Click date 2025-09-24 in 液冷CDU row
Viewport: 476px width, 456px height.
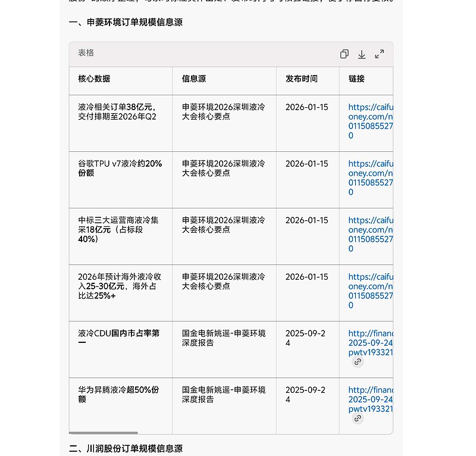(x=305, y=338)
